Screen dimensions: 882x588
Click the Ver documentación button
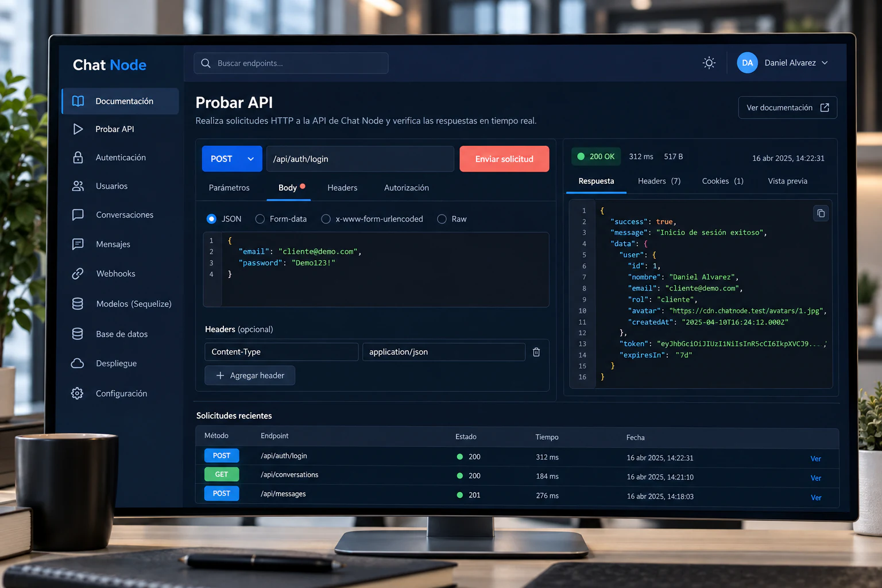pos(787,107)
